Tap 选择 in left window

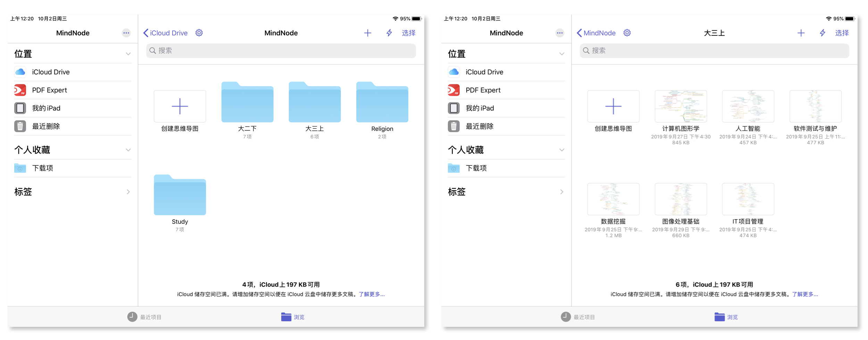tap(409, 33)
